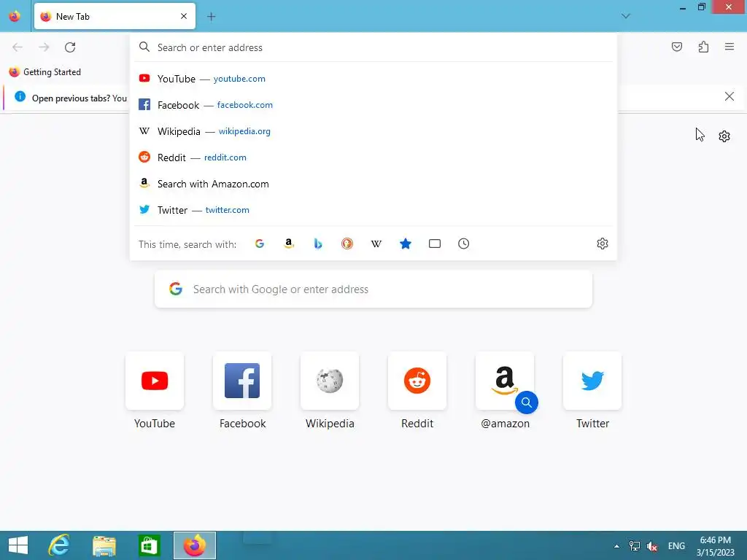
Task: Switch to the New Tab tab
Action: [115, 16]
